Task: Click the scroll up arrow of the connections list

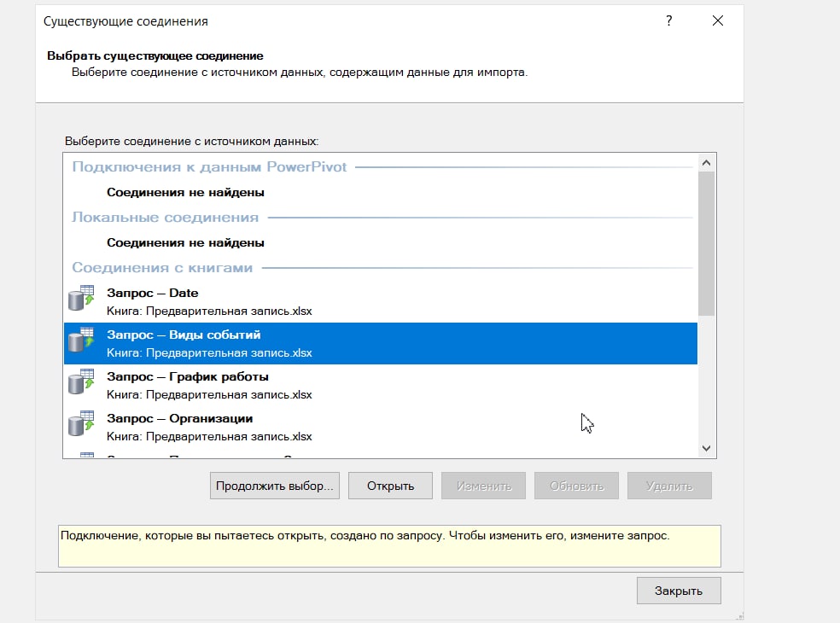Action: pos(707,163)
